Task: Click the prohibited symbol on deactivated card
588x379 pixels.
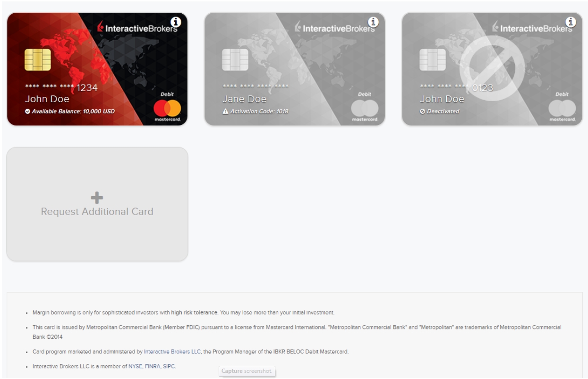Action: click(493, 69)
